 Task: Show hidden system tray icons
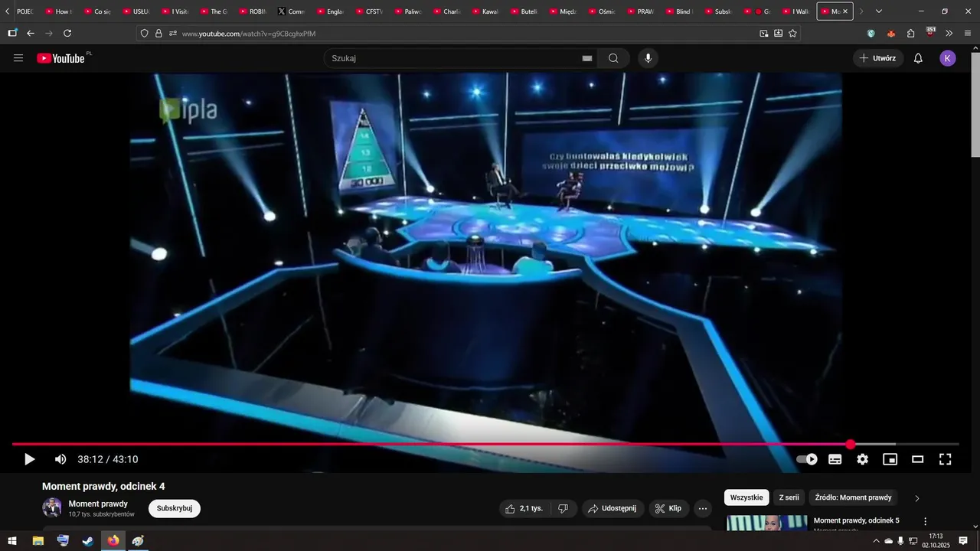876,541
